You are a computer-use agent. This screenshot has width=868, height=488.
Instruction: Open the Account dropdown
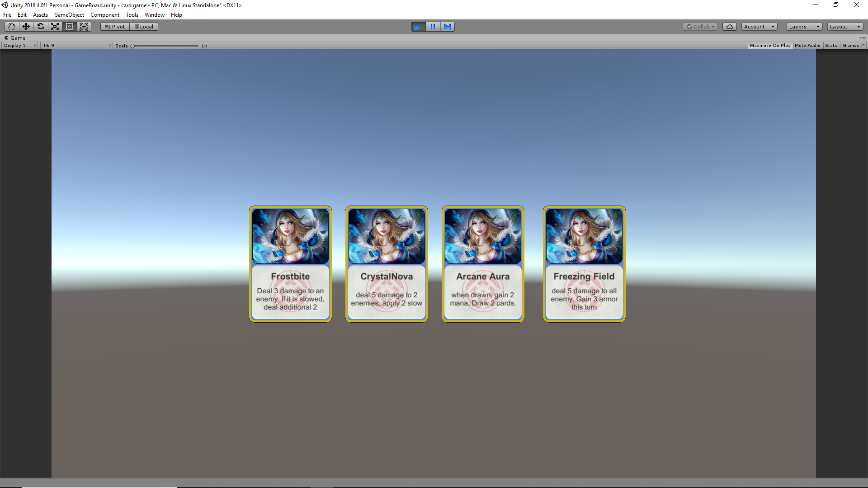pyautogui.click(x=759, y=27)
